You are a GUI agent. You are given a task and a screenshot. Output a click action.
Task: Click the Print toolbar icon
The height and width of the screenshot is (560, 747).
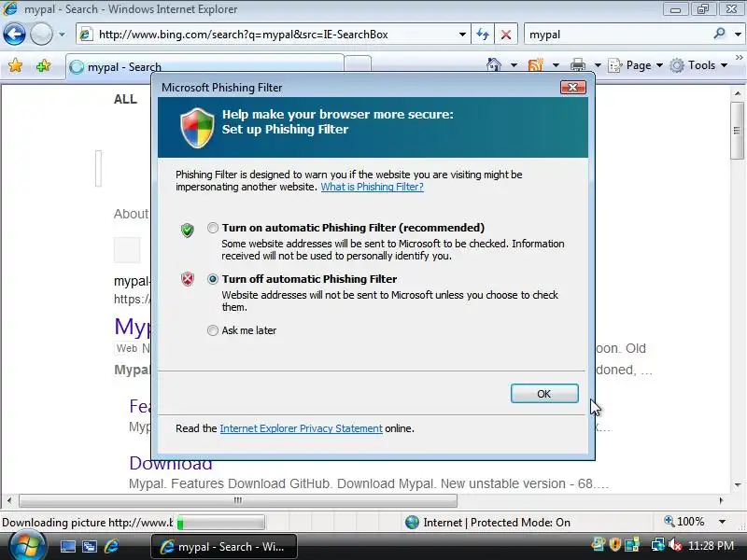pos(578,64)
